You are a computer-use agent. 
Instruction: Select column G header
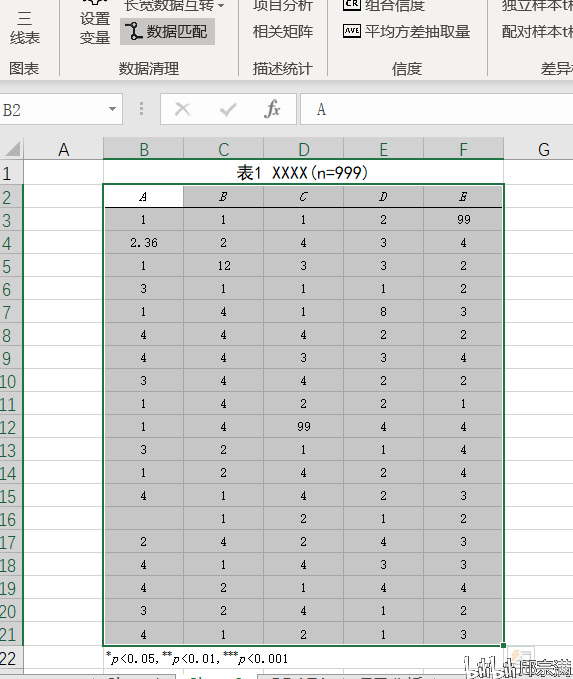point(544,149)
